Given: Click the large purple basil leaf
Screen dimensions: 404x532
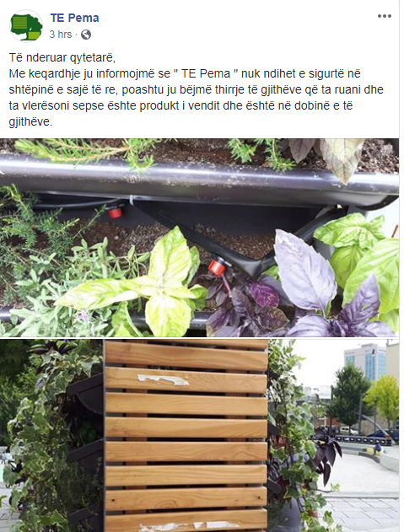Looking at the screenshot, I should tap(304, 270).
